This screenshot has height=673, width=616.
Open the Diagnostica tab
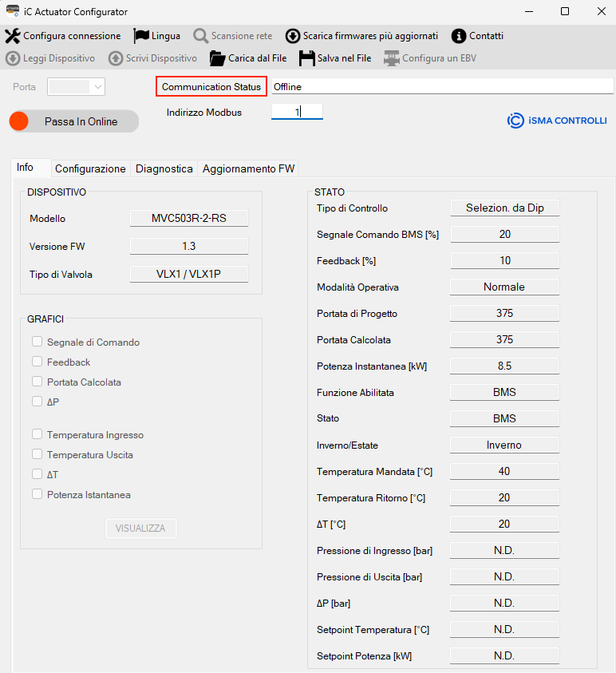[164, 168]
